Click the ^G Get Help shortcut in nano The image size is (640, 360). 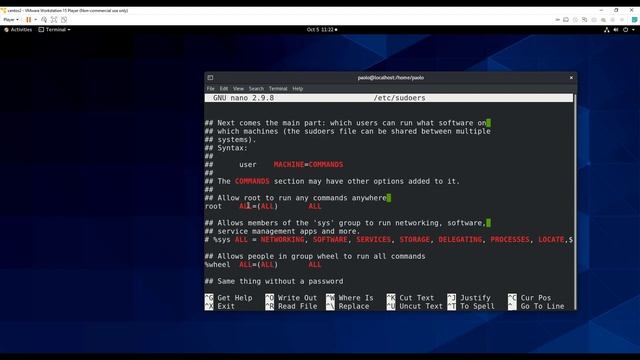(229, 298)
